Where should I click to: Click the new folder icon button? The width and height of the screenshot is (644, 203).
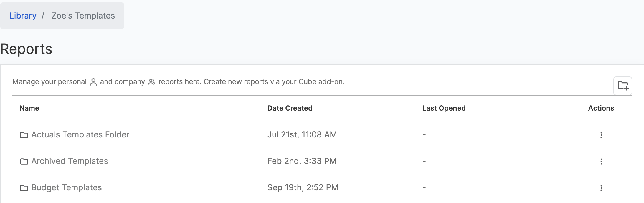coord(623,86)
